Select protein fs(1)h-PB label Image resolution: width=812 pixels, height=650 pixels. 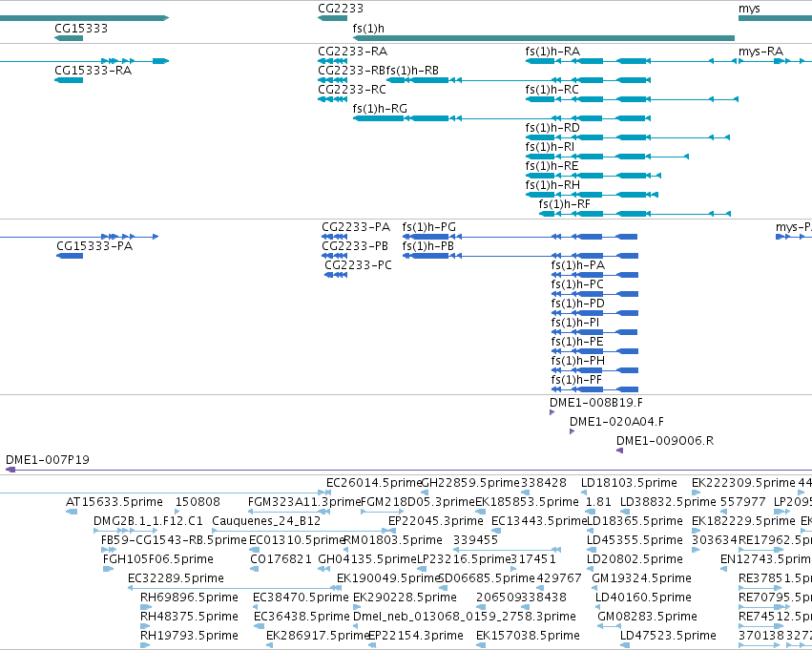coord(427,246)
